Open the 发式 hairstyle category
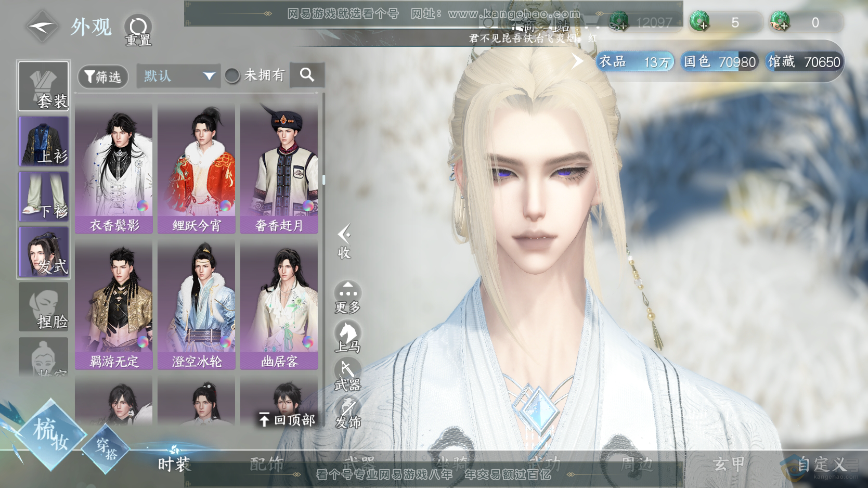 (x=44, y=251)
